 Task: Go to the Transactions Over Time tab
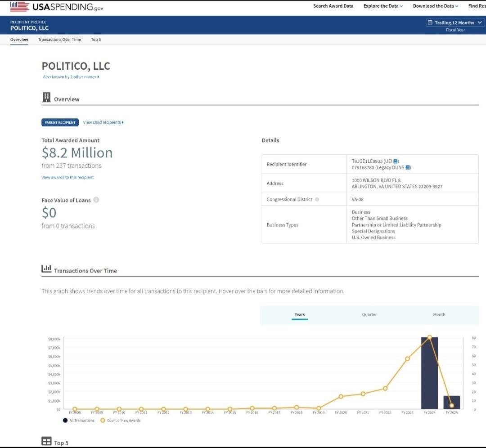(x=59, y=40)
